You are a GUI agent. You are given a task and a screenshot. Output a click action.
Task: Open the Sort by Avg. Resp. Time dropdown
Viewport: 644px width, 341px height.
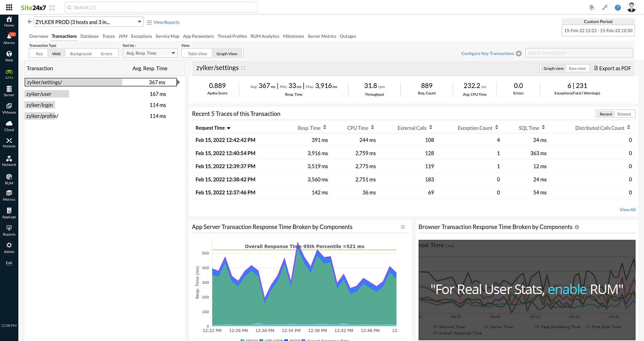tap(150, 53)
